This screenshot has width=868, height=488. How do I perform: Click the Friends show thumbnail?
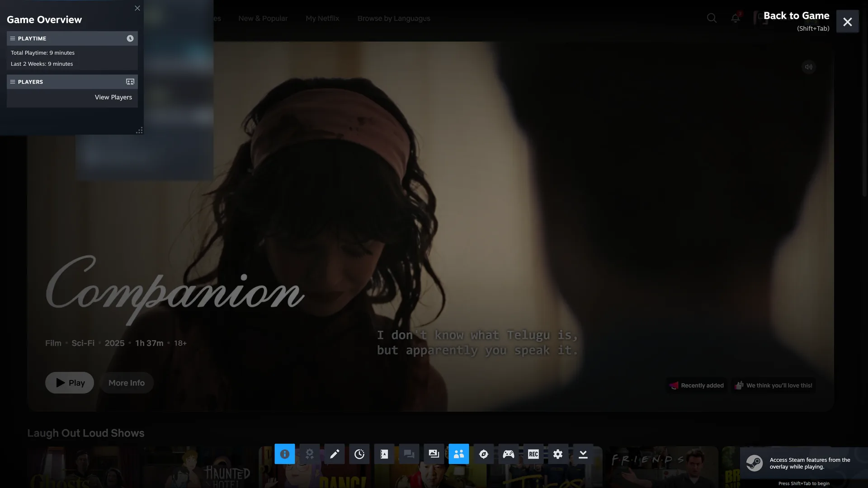click(x=661, y=467)
